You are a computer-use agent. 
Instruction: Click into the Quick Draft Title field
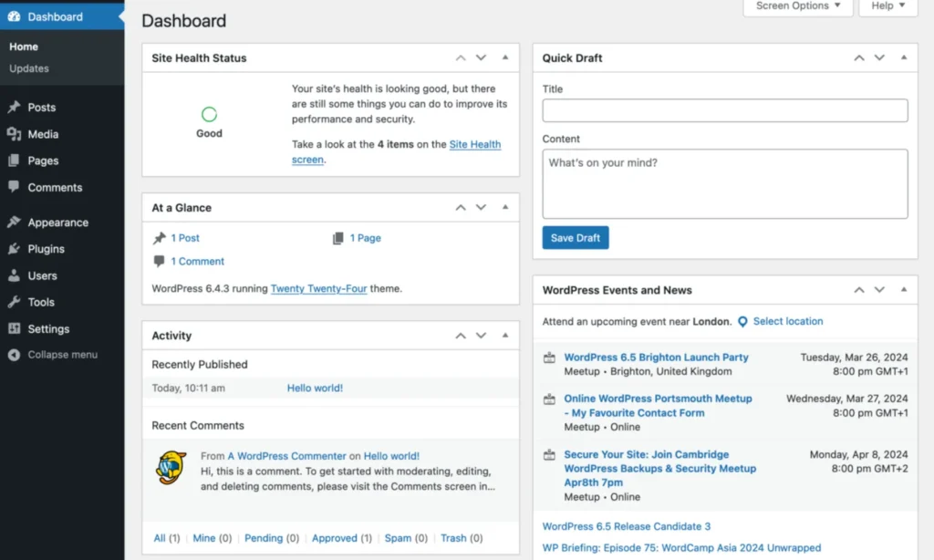tap(725, 110)
